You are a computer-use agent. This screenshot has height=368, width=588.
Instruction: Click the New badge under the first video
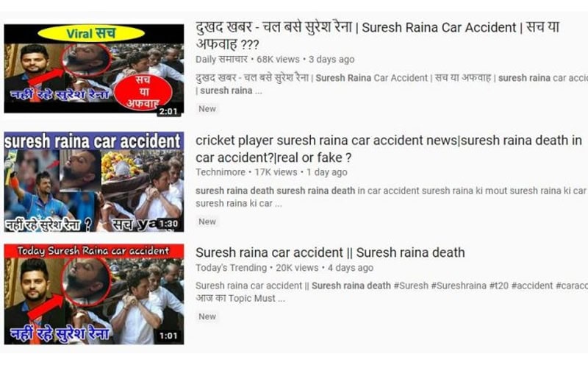coord(207,109)
